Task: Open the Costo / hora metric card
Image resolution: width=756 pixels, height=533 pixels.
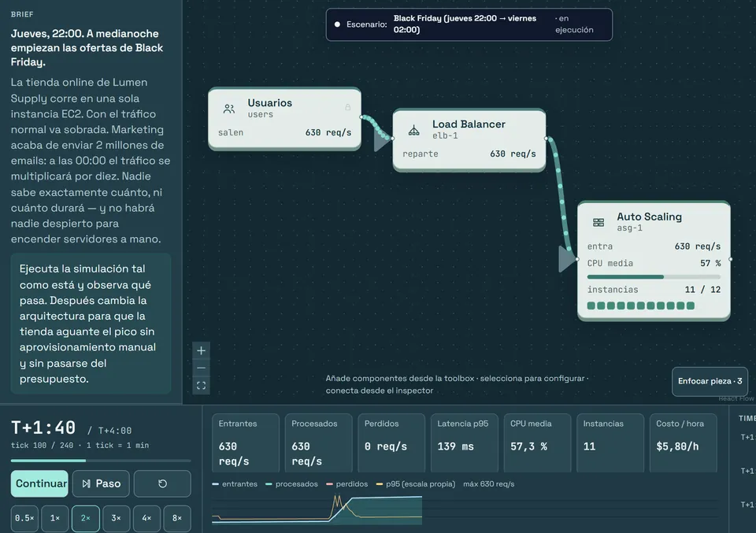Action: (x=684, y=442)
